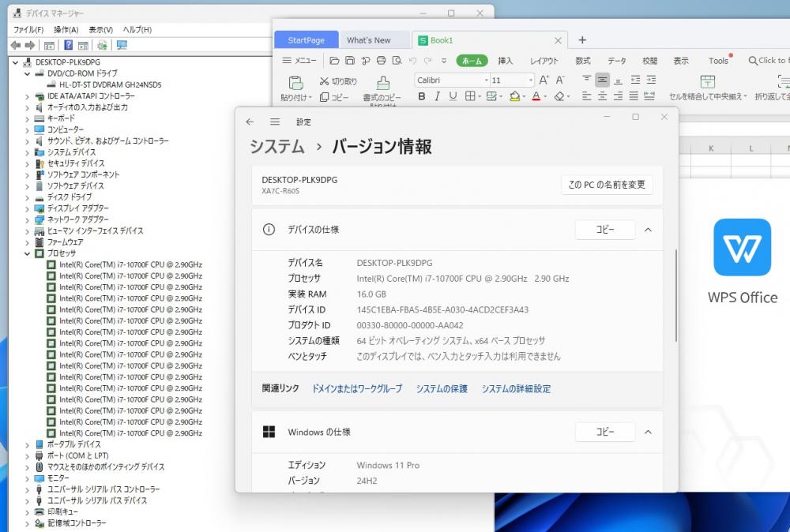Screen dimensions: 790x532
Task: Click the Tools ribbon tab in WPS
Action: click(x=718, y=61)
